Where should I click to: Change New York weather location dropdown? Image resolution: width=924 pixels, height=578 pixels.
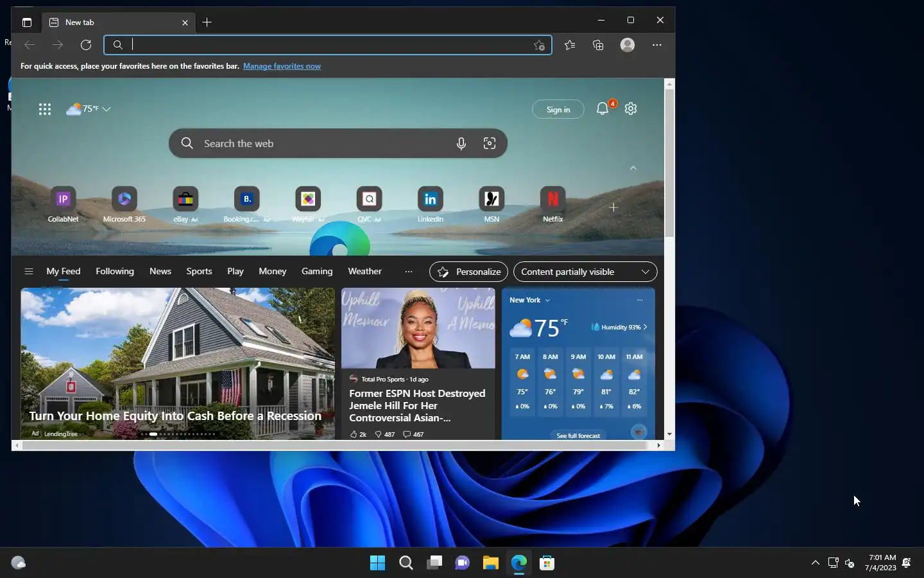pos(529,300)
